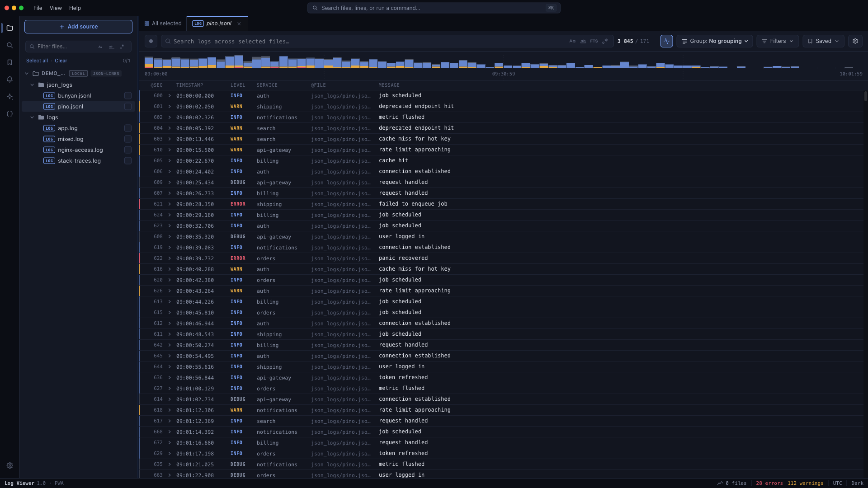Open the File menu

click(38, 8)
